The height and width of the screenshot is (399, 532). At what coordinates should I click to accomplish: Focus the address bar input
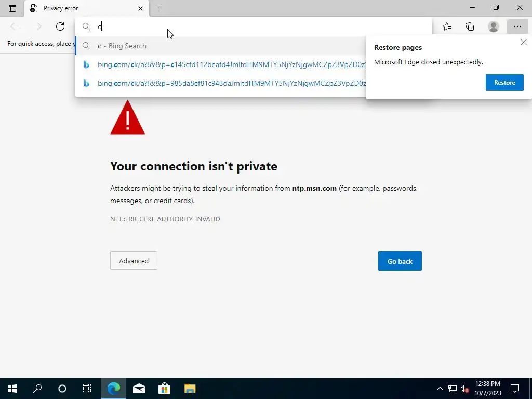click(x=254, y=26)
